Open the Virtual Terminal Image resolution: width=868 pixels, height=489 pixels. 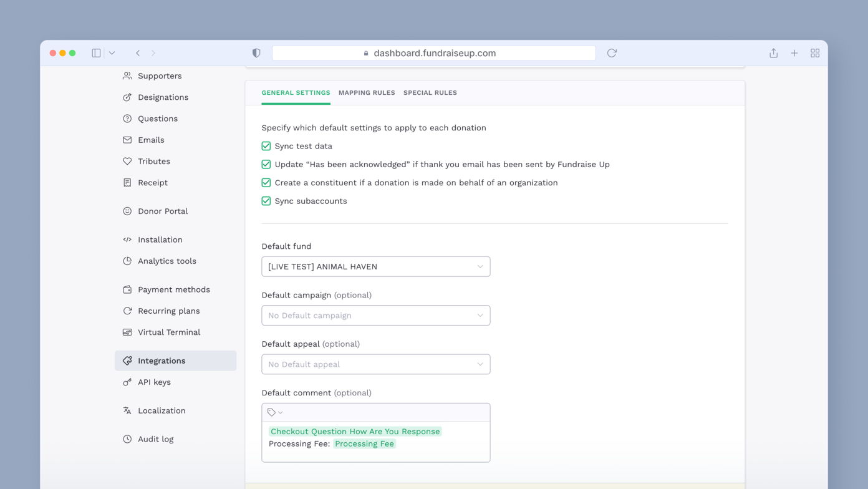pos(168,332)
